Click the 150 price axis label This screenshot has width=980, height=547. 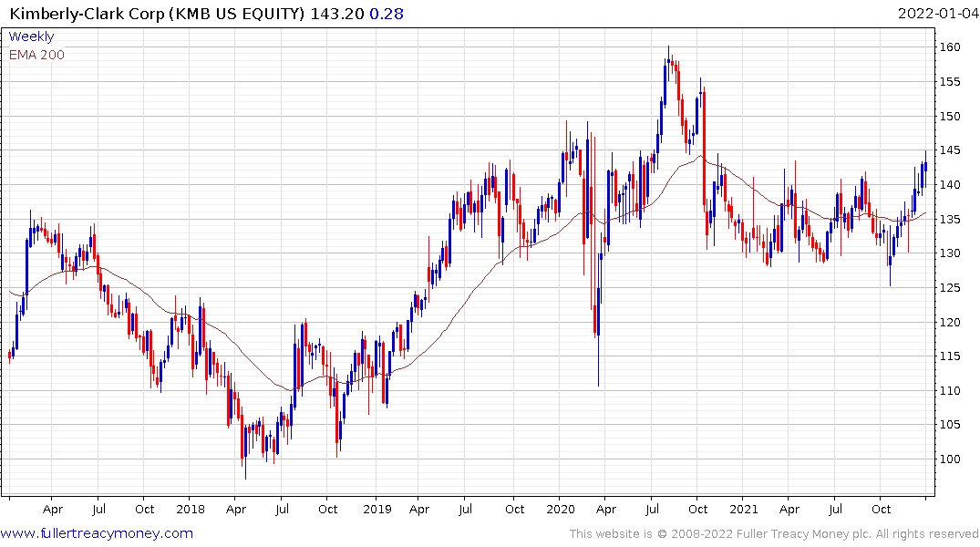click(x=950, y=117)
